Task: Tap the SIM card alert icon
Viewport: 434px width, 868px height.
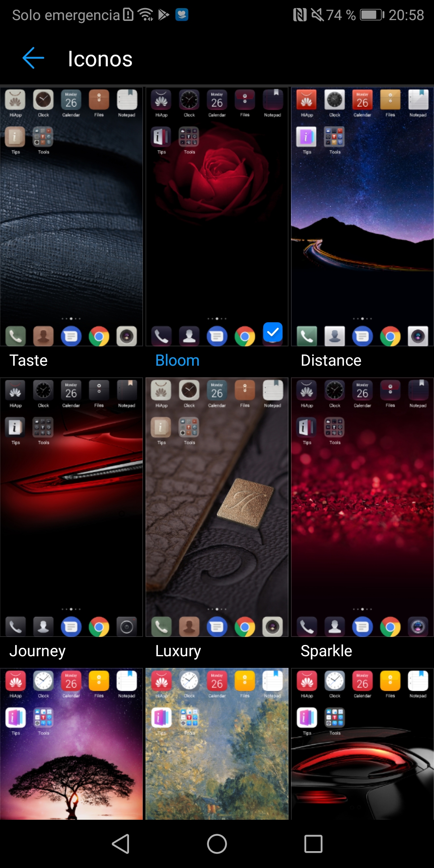Action: [128, 15]
